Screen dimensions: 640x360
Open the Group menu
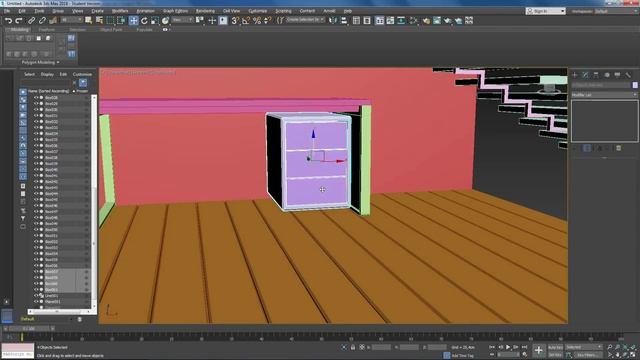58,11
